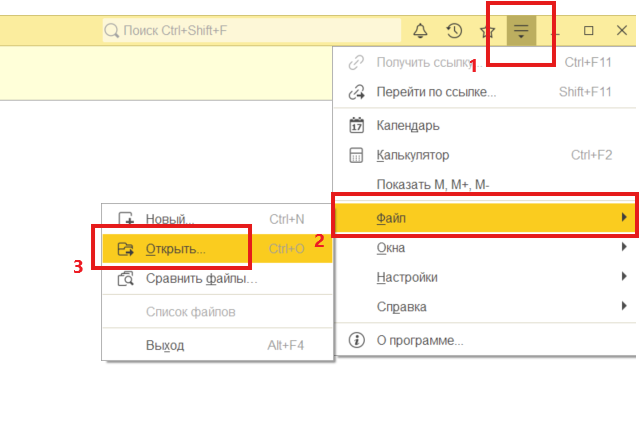
Task: Click the notifications bell icon
Action: [x=420, y=31]
